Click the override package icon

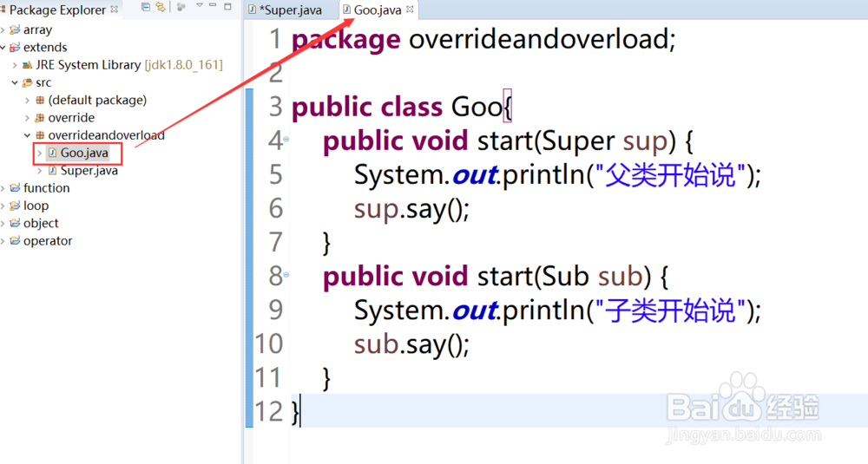point(40,118)
